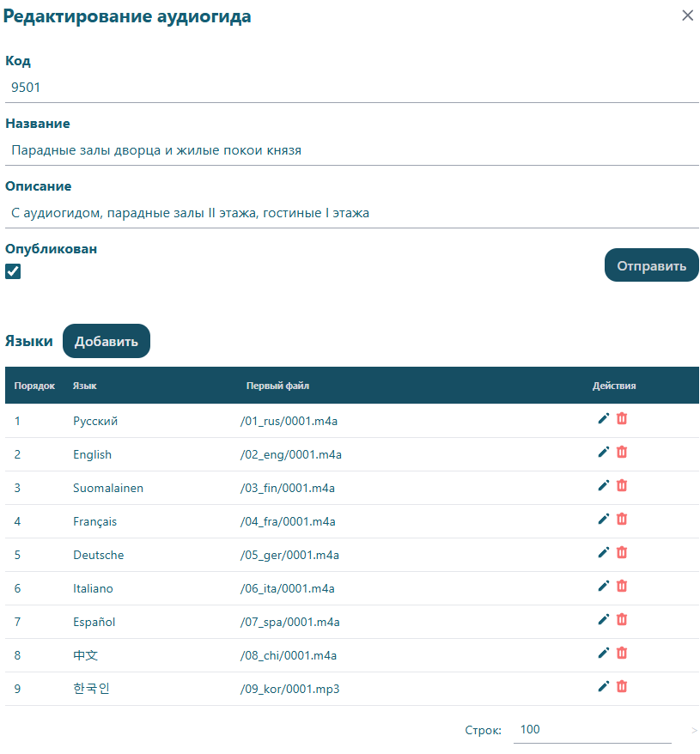
Task: Open the Строк rows-per-page dropdown
Action: pyautogui.click(x=591, y=730)
